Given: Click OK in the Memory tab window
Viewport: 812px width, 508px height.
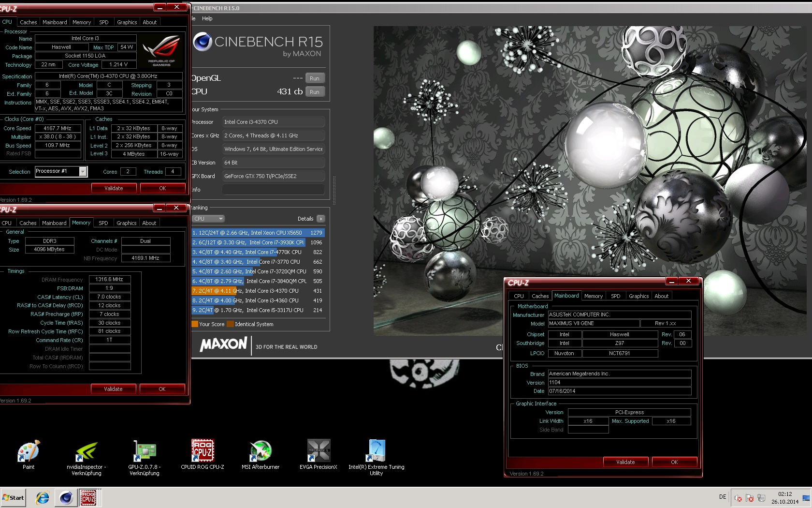Looking at the screenshot, I should (162, 389).
